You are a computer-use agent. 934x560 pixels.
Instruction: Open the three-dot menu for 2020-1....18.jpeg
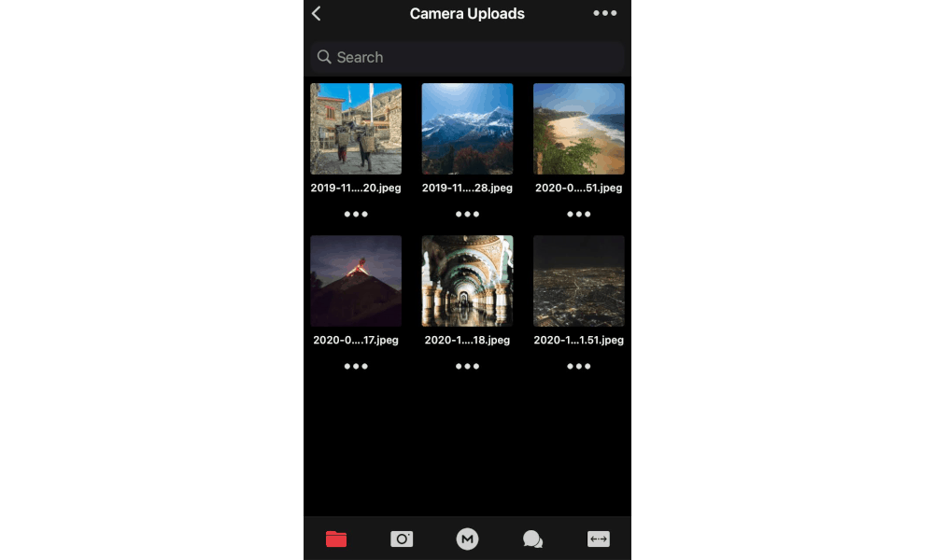(x=467, y=366)
